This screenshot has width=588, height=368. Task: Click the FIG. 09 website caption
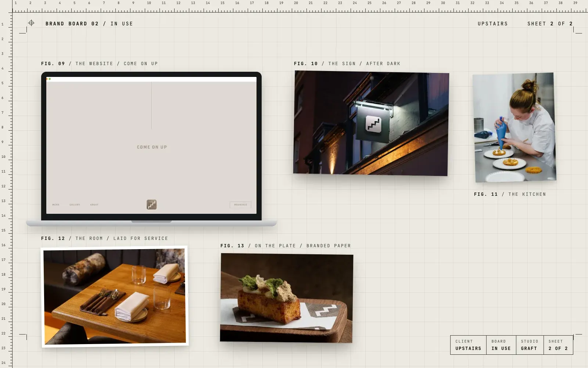tap(100, 64)
